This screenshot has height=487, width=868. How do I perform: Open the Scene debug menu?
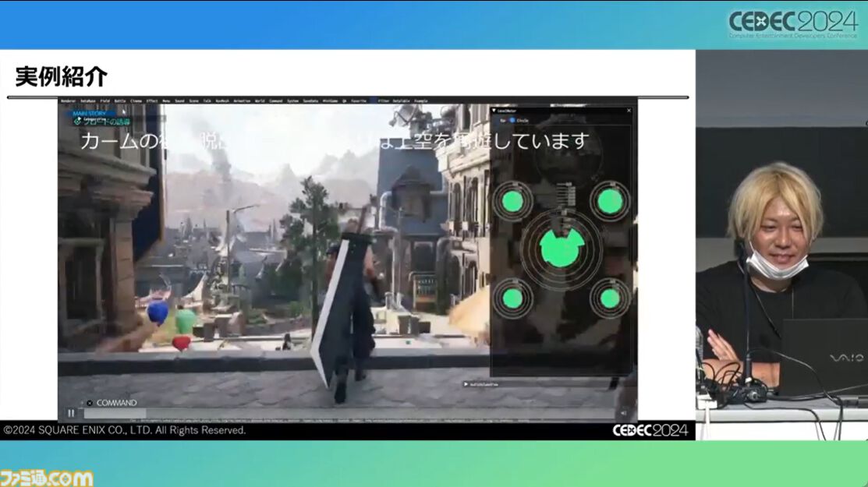tap(193, 101)
